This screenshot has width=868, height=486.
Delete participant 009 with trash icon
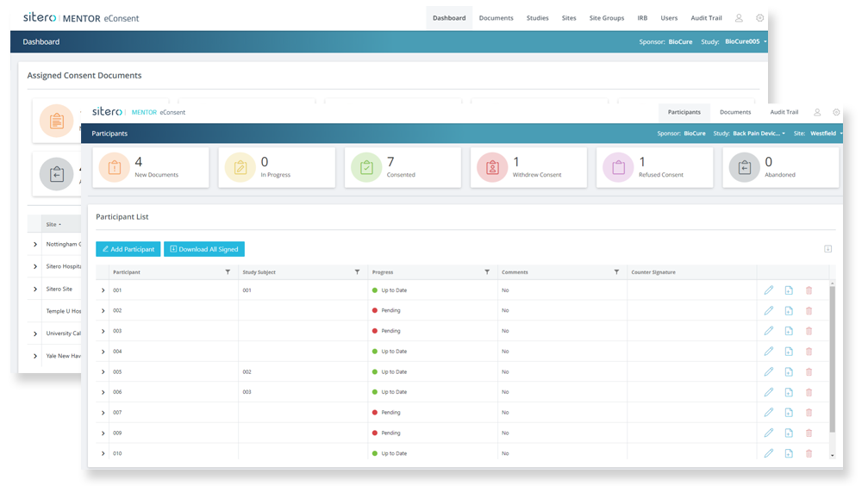[x=809, y=433]
